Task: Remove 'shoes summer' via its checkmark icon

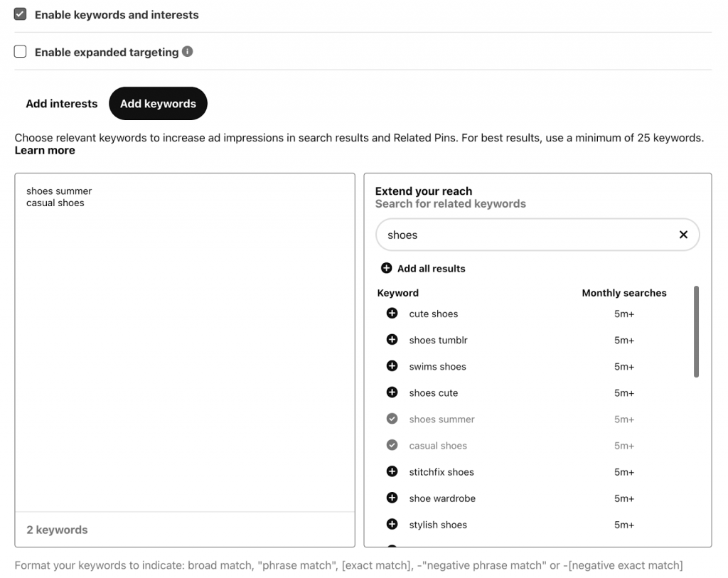Action: [392, 419]
